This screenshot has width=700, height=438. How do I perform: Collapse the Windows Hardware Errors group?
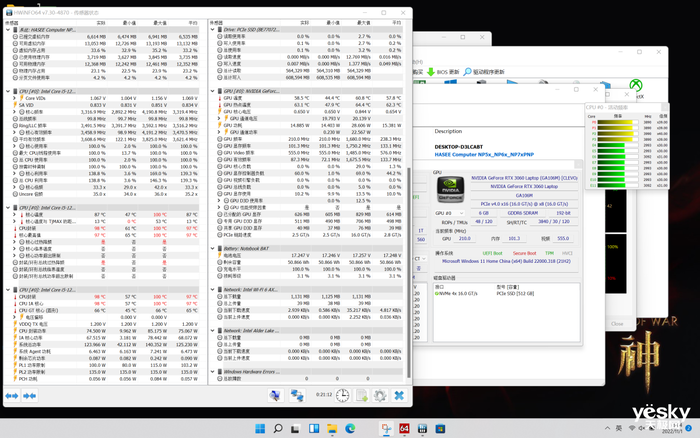click(212, 371)
